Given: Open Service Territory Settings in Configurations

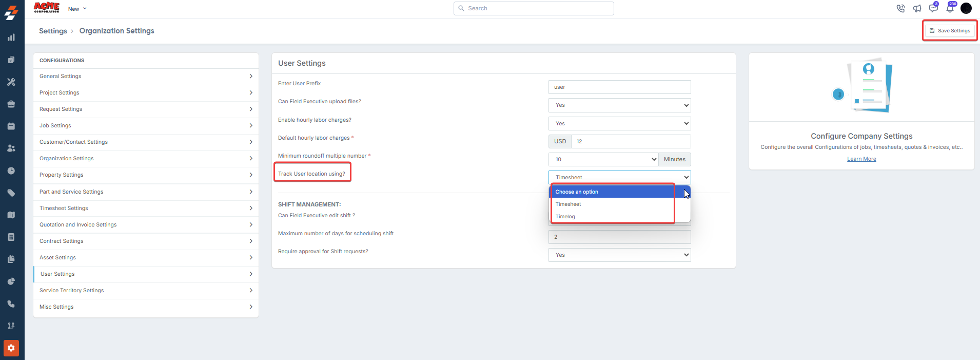Looking at the screenshot, I should (146, 290).
